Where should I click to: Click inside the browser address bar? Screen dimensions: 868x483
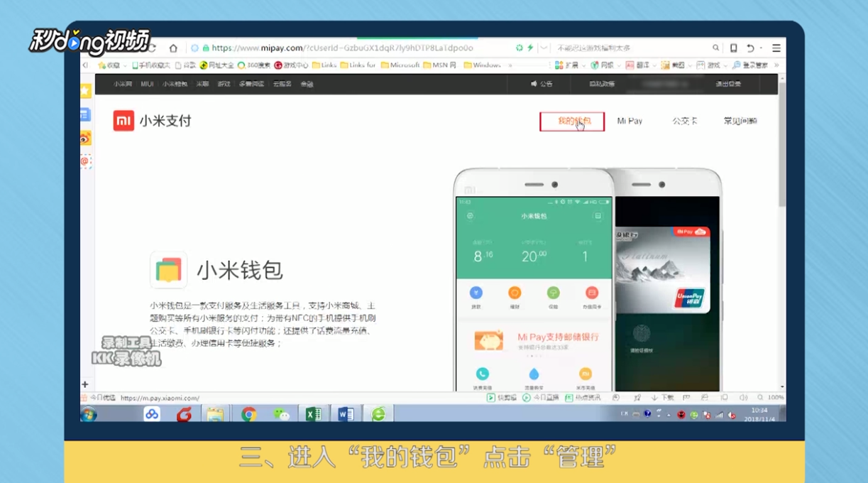[355, 48]
